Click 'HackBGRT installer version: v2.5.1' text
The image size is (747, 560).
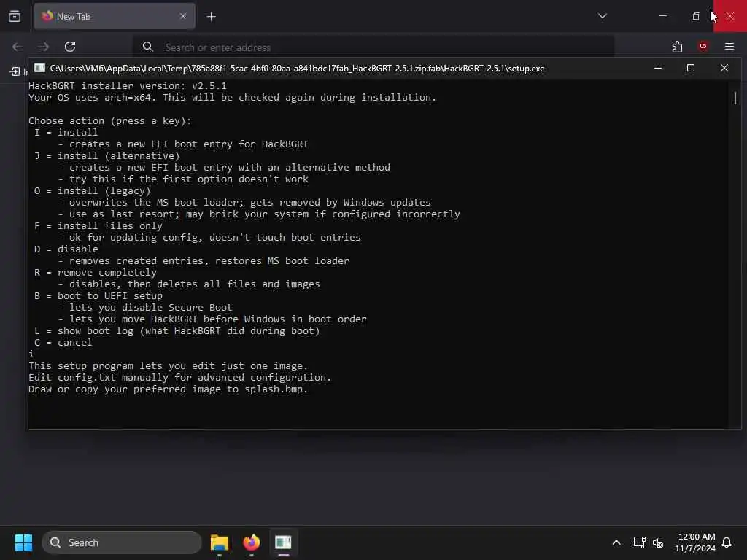coord(127,86)
